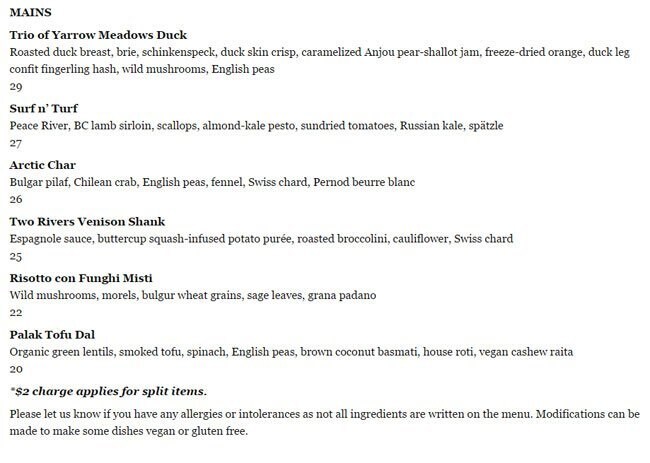Select the Surf n' Turf dish title
This screenshot has height=463, width=650.
(x=43, y=108)
